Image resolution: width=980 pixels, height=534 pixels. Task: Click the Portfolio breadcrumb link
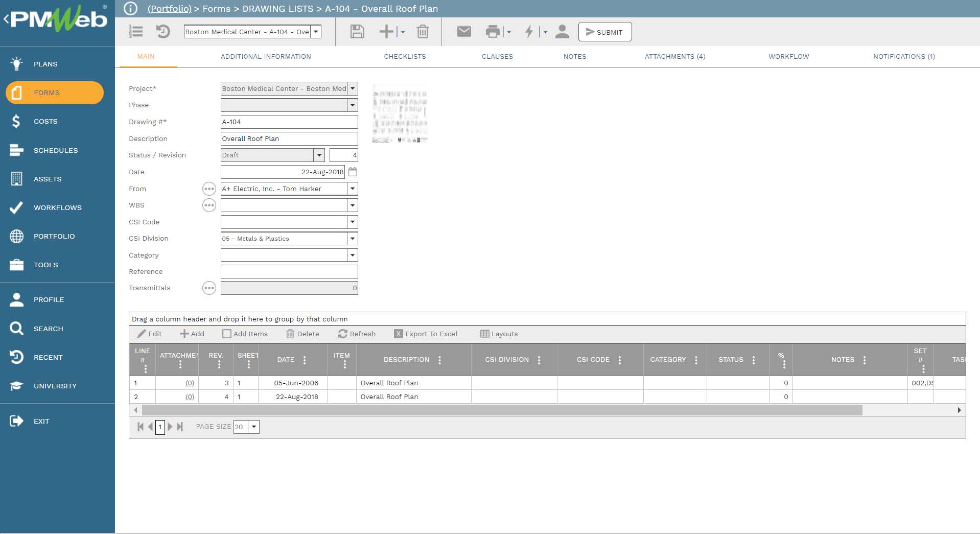pos(170,9)
